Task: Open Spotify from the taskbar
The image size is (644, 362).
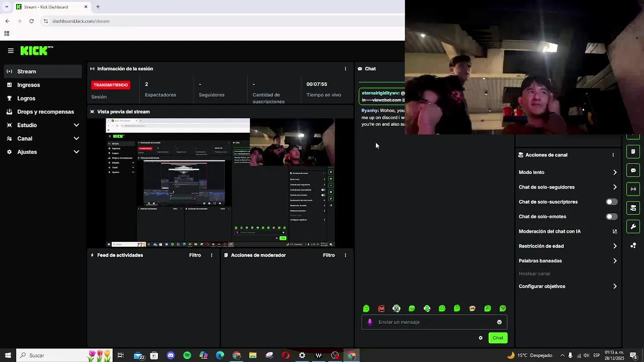Action: 187,355
